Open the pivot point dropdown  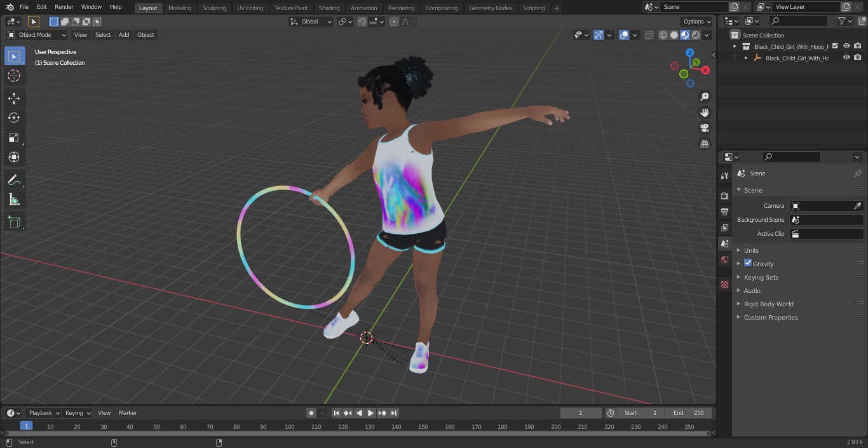346,22
